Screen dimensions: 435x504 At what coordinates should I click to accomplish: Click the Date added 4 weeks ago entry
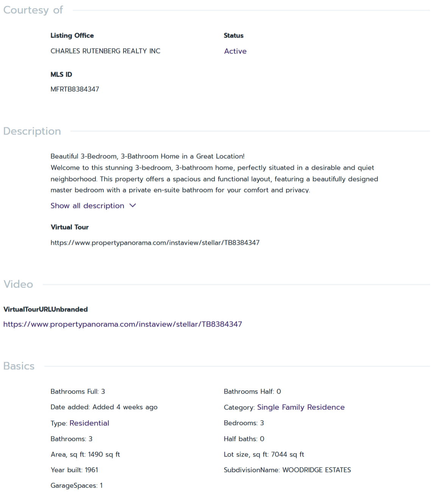[104, 407]
